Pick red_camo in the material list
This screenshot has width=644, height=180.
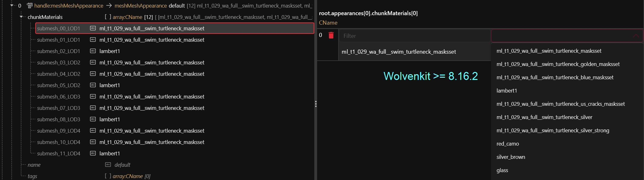pos(508,144)
